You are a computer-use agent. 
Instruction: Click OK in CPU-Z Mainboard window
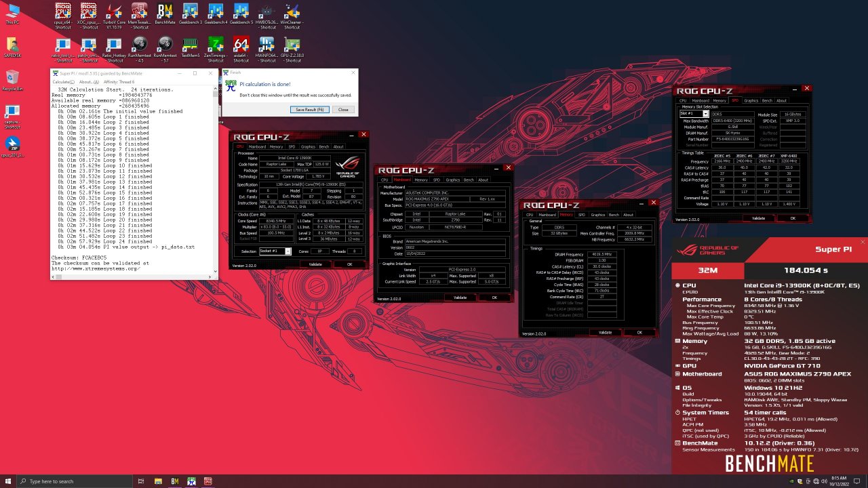click(x=494, y=298)
